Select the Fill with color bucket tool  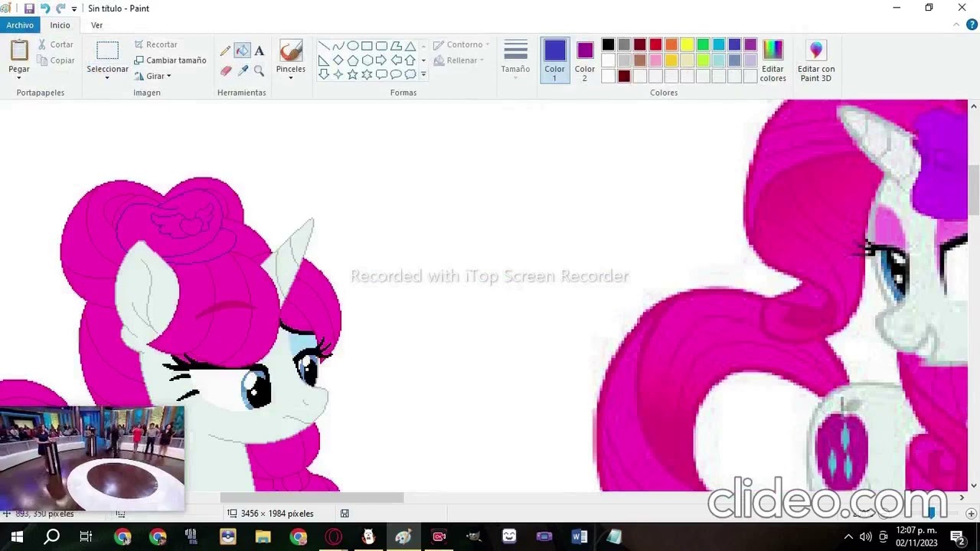[242, 51]
